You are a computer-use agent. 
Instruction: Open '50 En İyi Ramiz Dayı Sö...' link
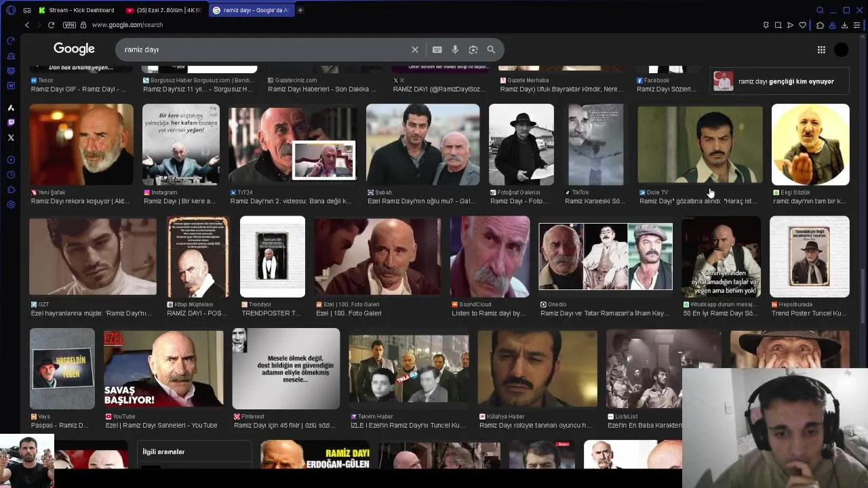pos(720,313)
